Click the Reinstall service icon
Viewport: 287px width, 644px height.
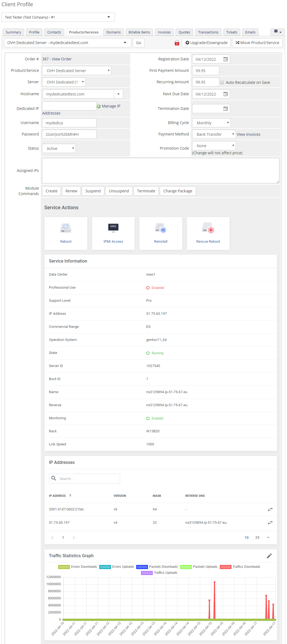tap(161, 228)
